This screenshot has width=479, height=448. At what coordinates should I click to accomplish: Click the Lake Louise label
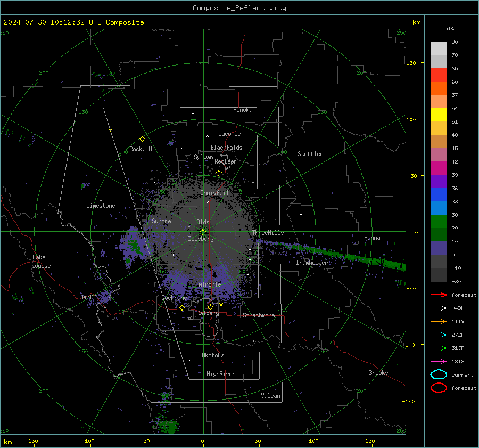(42, 262)
